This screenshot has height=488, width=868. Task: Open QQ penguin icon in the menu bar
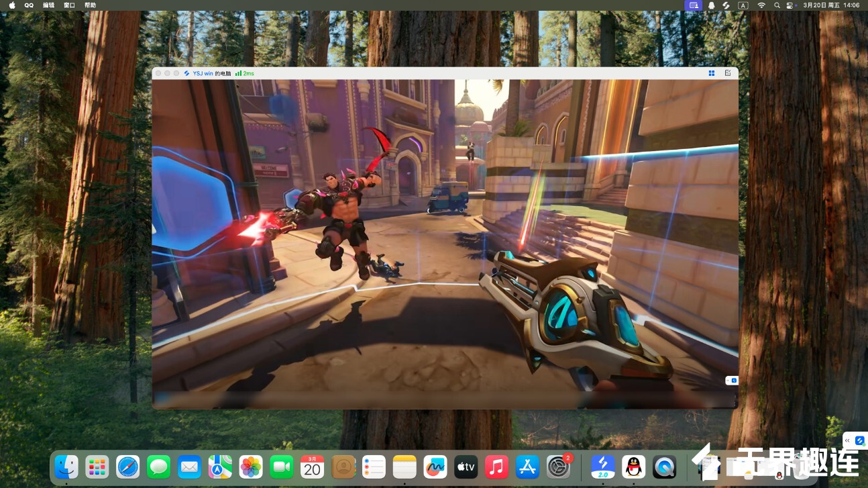pyautogui.click(x=29, y=5)
